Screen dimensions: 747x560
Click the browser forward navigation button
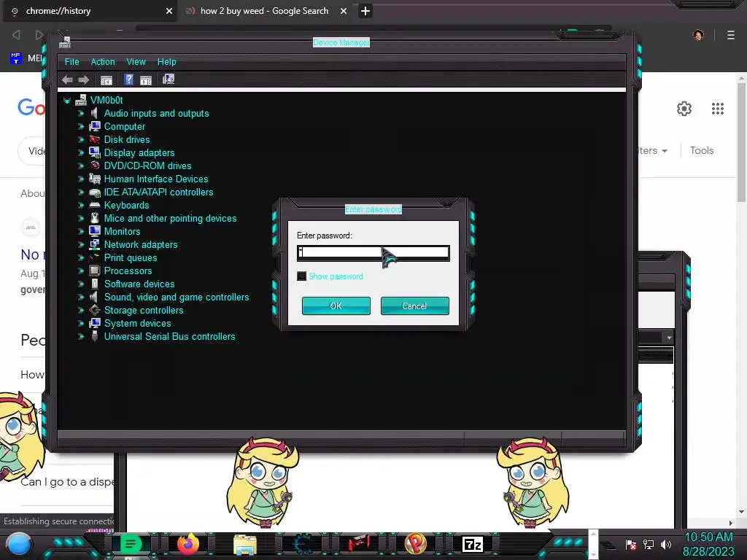coord(39,35)
